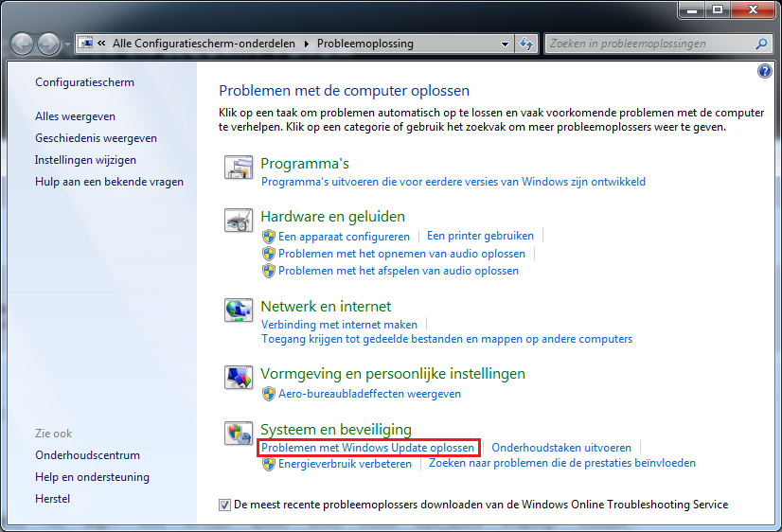The width and height of the screenshot is (782, 532).
Task: Click the double chevron at address bar start
Action: pyautogui.click(x=101, y=44)
